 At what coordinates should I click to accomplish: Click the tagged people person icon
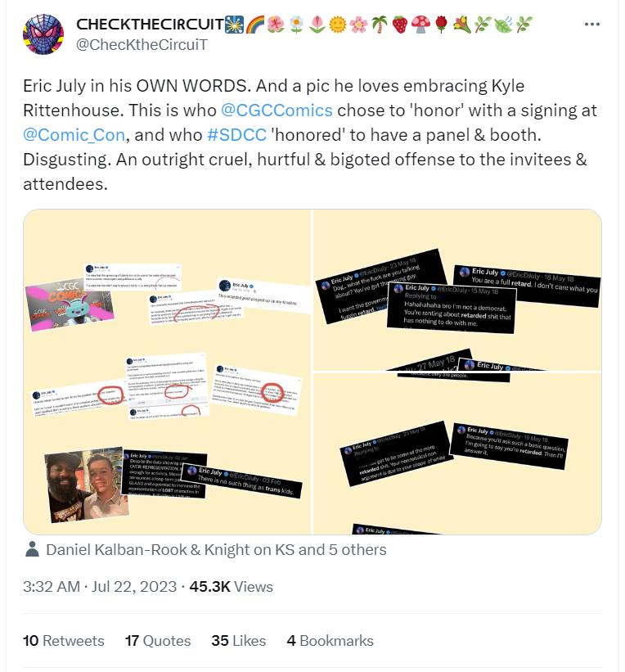[x=32, y=550]
